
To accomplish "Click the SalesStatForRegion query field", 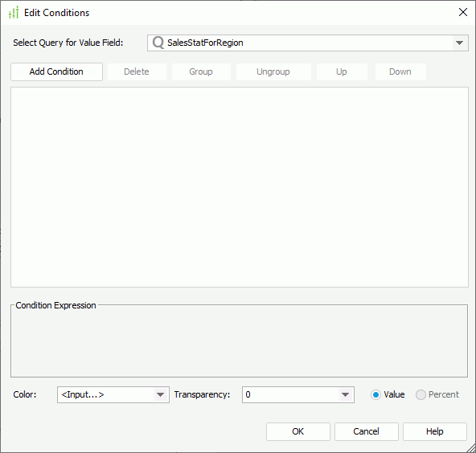I will tap(307, 43).
